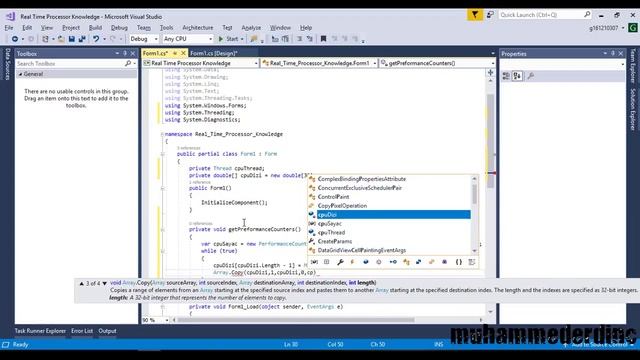Click the notifications flag icon
The image size is (640, 360).
(x=475, y=15)
